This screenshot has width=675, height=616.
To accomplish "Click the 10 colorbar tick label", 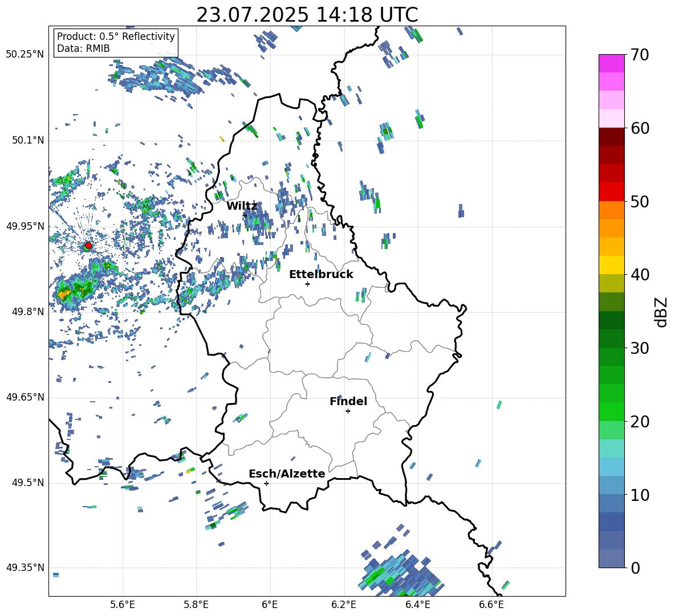I will [x=639, y=495].
